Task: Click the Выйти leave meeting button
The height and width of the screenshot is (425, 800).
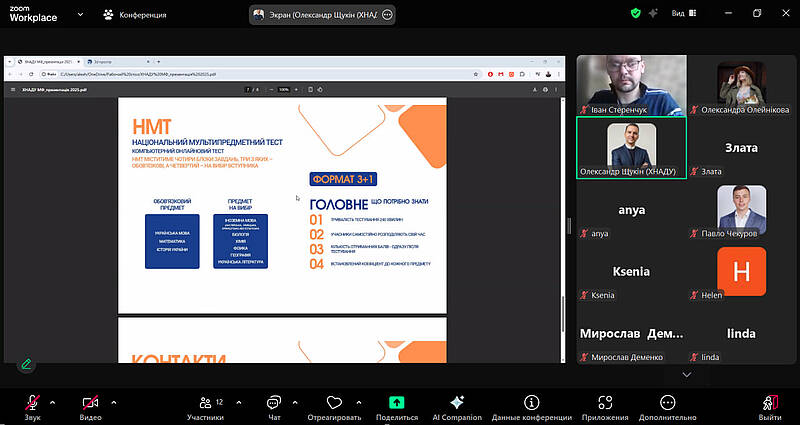Action: click(x=769, y=402)
